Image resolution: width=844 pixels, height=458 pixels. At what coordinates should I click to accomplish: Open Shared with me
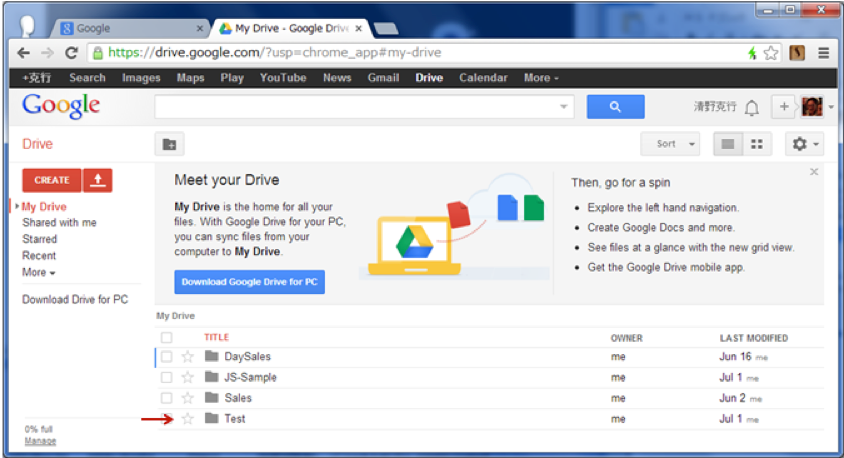(x=59, y=222)
